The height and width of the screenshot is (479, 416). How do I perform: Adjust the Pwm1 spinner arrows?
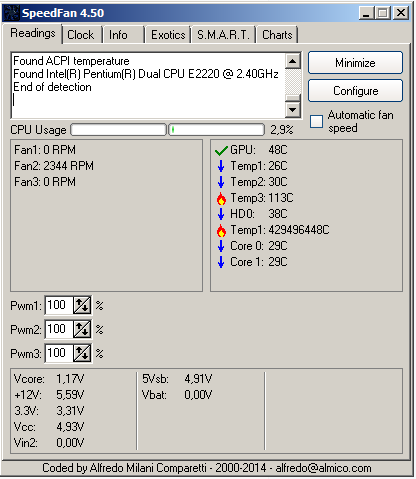[82, 305]
